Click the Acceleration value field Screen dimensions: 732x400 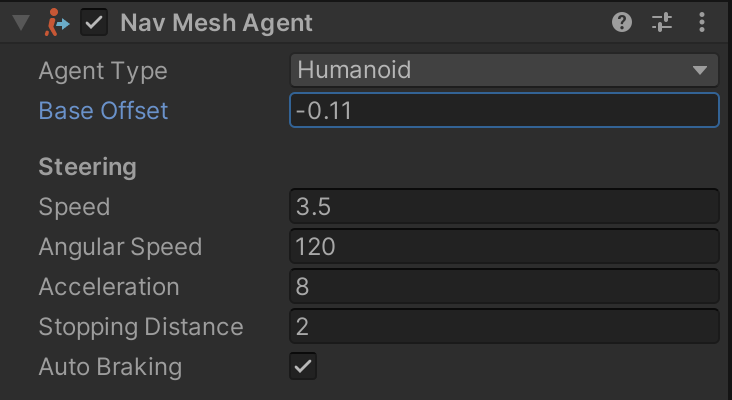[x=504, y=287]
